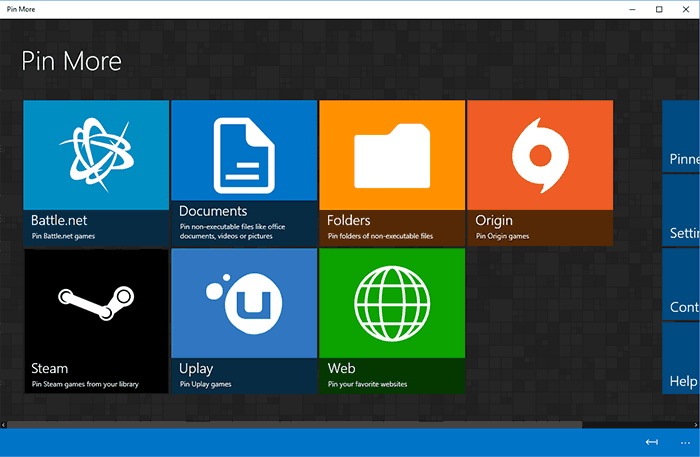Viewport: 700px width, 457px height.
Task: Click the "Steam" tile title
Action: click(50, 368)
